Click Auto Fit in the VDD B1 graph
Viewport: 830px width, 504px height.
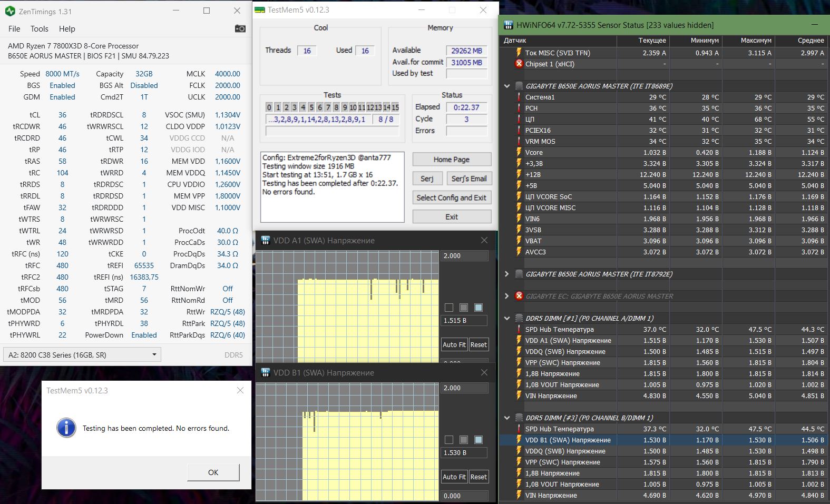(454, 477)
